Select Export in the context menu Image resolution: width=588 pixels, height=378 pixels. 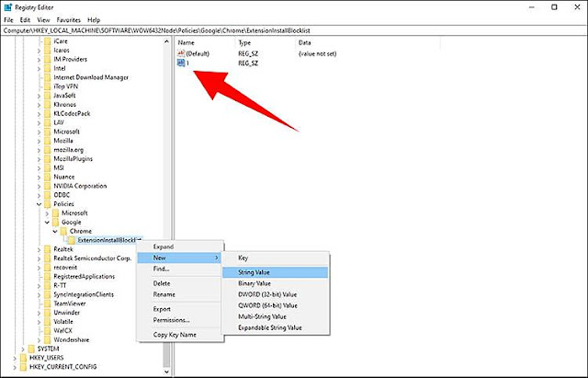point(179,309)
